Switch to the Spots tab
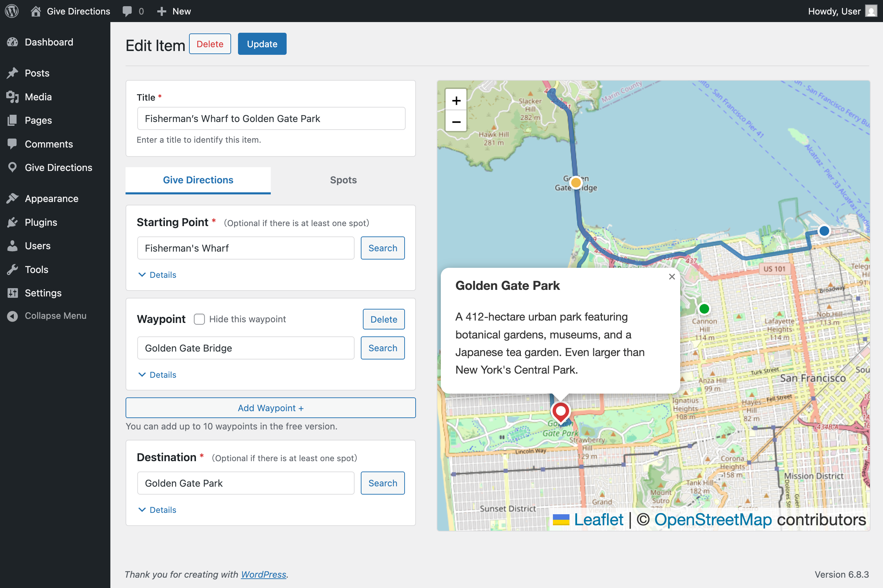The height and width of the screenshot is (588, 883). pyautogui.click(x=343, y=180)
